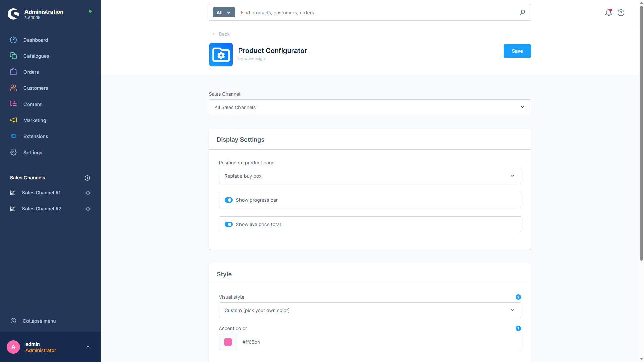Click the Style card heading
Viewport: 644px width, 362px height.
[224, 274]
